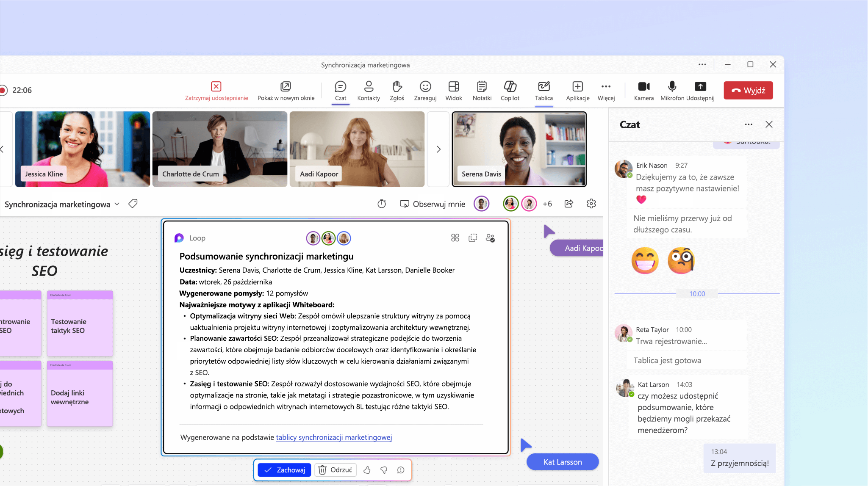Open whiteboard share icon

pyautogui.click(x=569, y=204)
